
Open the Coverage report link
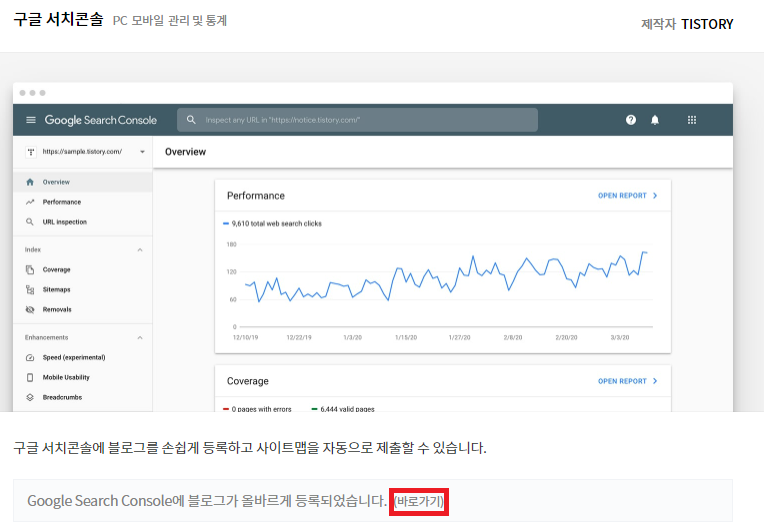[622, 381]
